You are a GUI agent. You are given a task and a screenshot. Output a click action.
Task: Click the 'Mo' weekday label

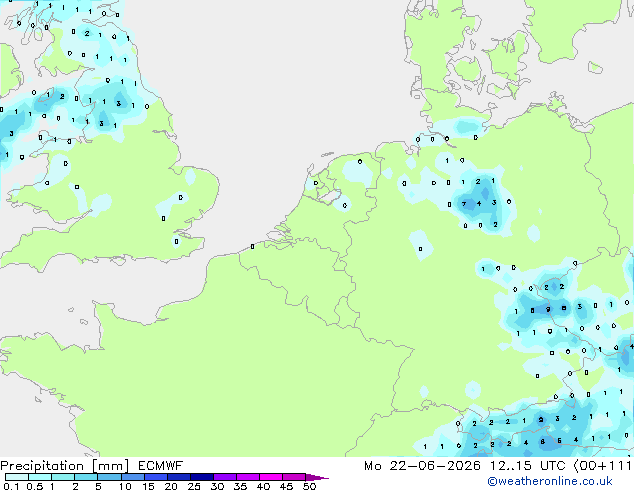click(372, 466)
